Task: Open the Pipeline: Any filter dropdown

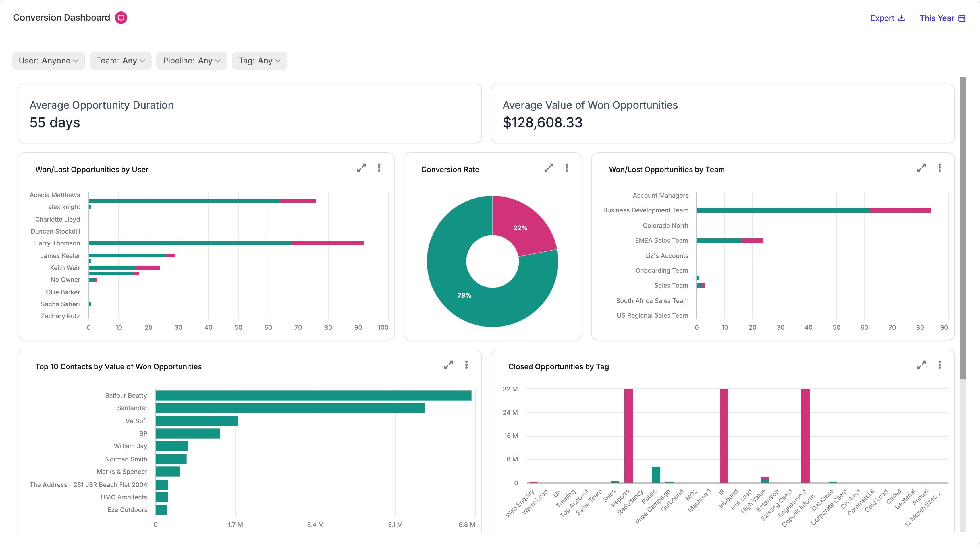Action: click(x=191, y=61)
